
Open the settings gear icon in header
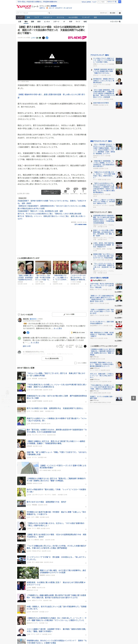pos(120,13)
